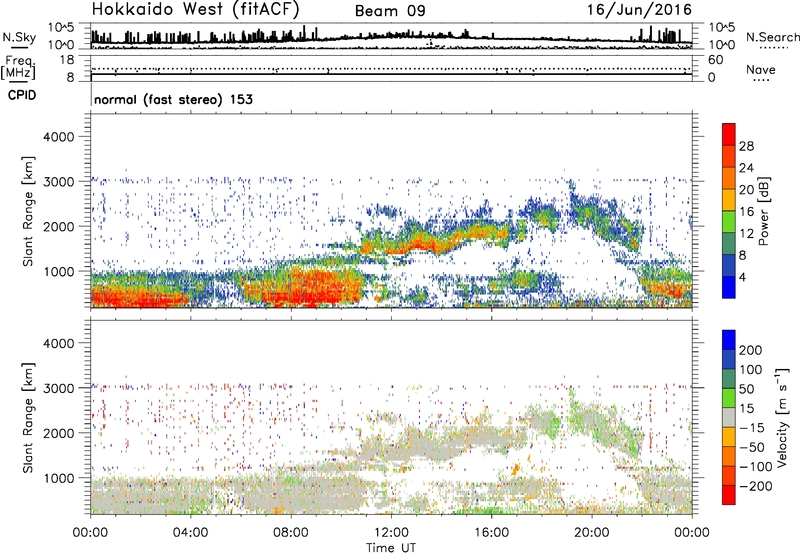Pick the bright blue bottom Power colorbar segment

(x=729, y=287)
